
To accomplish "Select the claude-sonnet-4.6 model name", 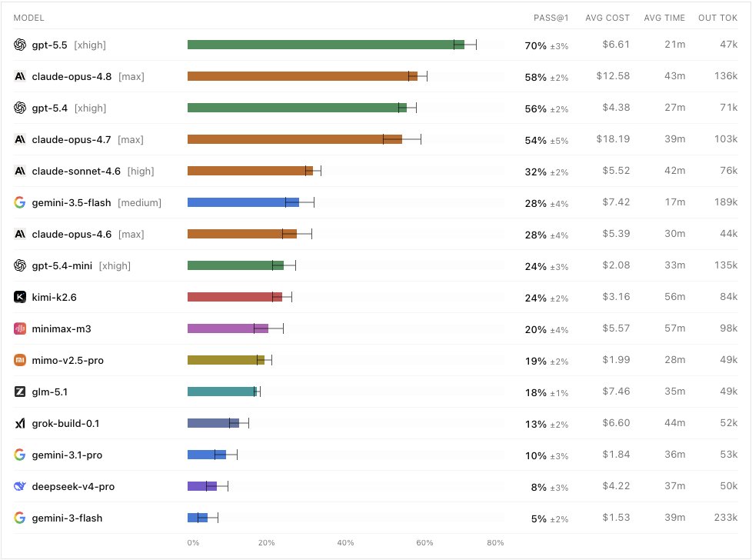I will pos(76,172).
